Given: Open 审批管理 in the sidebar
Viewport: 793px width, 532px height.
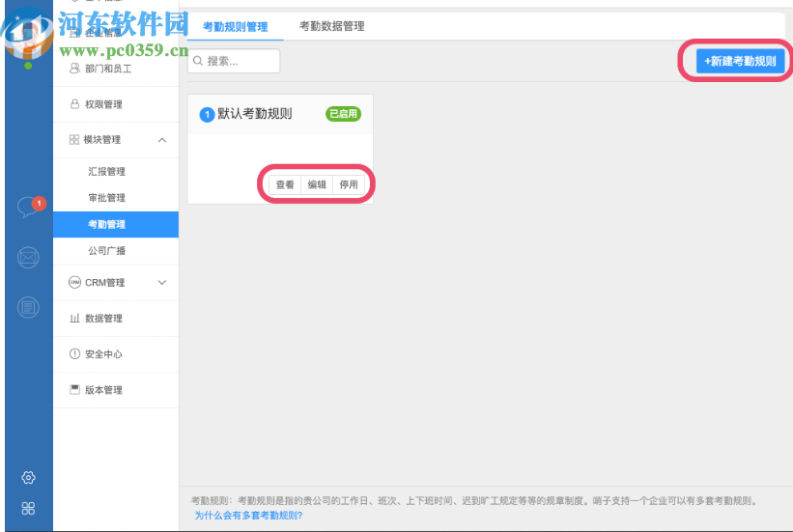Looking at the screenshot, I should (x=106, y=198).
